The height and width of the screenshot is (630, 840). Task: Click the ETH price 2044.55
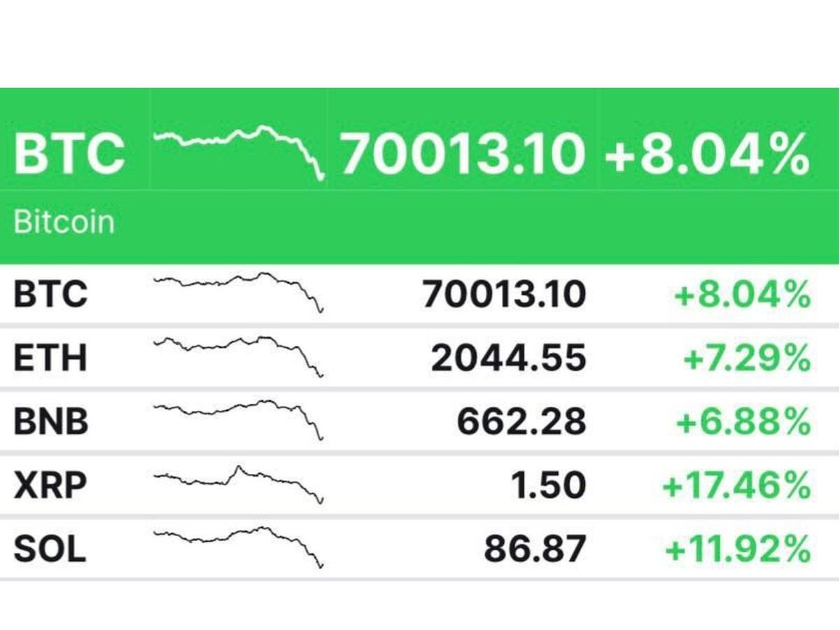coord(508,358)
